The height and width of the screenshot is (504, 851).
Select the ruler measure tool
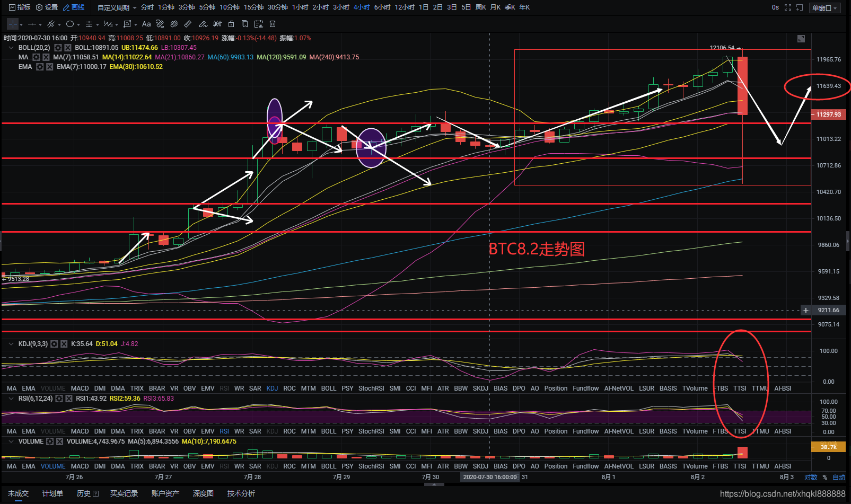tap(188, 24)
